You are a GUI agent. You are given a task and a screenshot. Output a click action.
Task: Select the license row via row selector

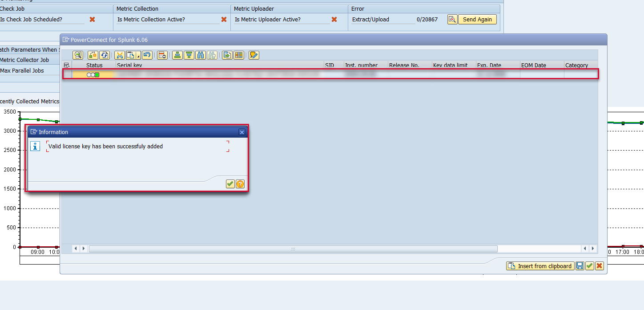tap(67, 74)
